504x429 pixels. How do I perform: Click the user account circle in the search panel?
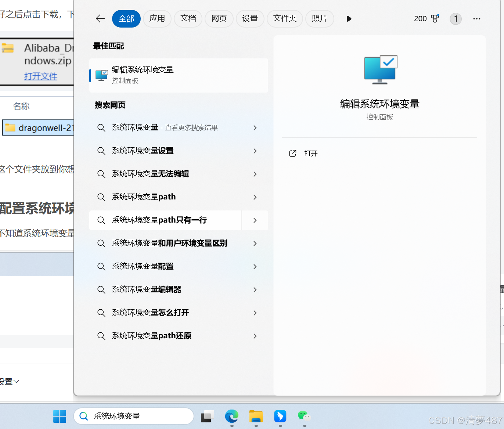[x=456, y=19]
